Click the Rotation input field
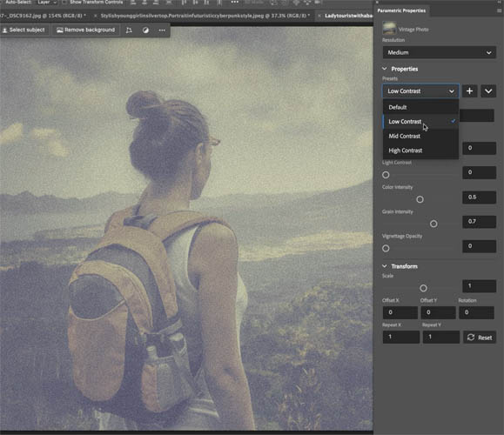 pyautogui.click(x=476, y=312)
